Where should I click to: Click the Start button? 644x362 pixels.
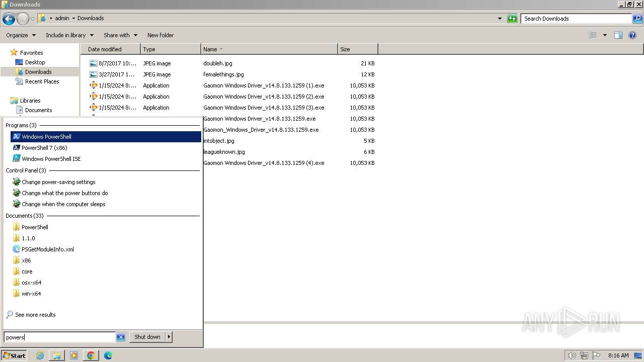tap(14, 355)
